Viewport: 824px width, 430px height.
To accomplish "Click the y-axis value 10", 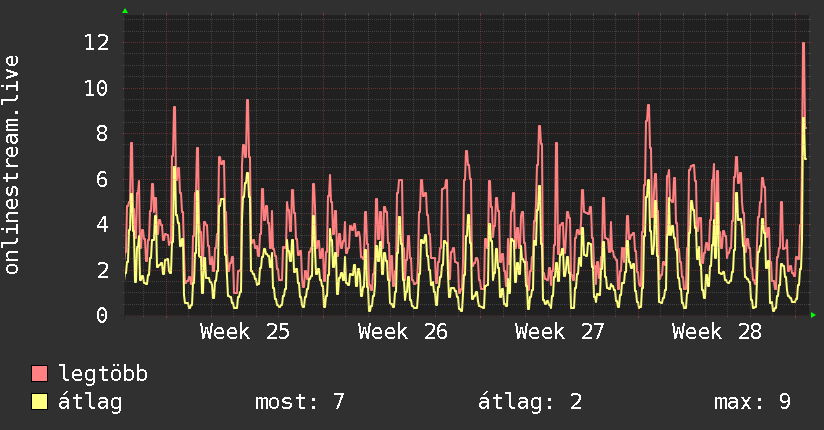I will 97,88.
